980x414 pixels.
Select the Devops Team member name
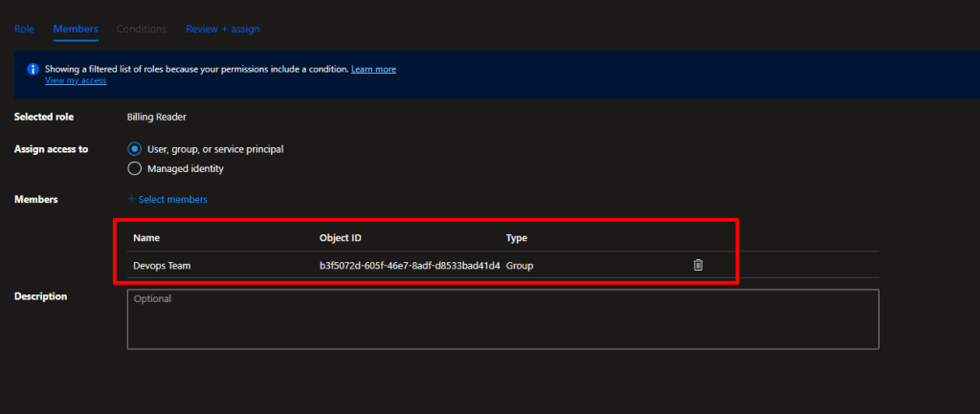[x=162, y=265]
